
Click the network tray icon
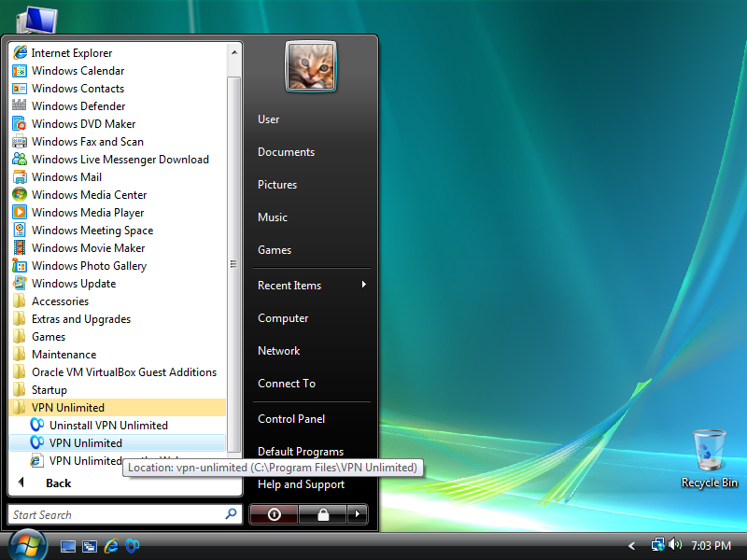coord(657,544)
